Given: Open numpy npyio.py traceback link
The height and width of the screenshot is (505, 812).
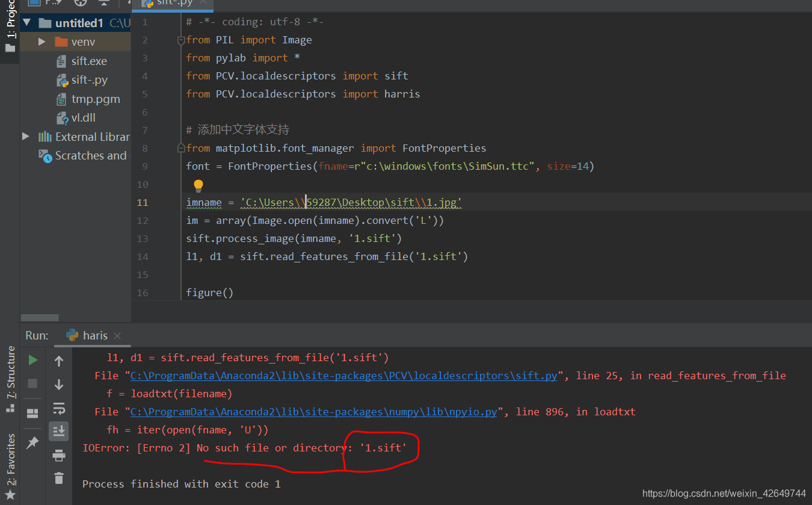Looking at the screenshot, I should click(314, 412).
